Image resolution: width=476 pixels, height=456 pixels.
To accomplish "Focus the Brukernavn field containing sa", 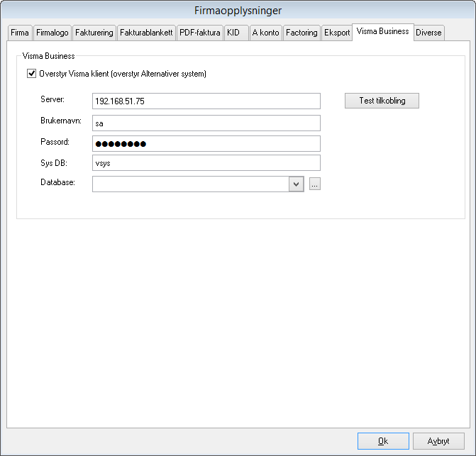I will click(206, 123).
